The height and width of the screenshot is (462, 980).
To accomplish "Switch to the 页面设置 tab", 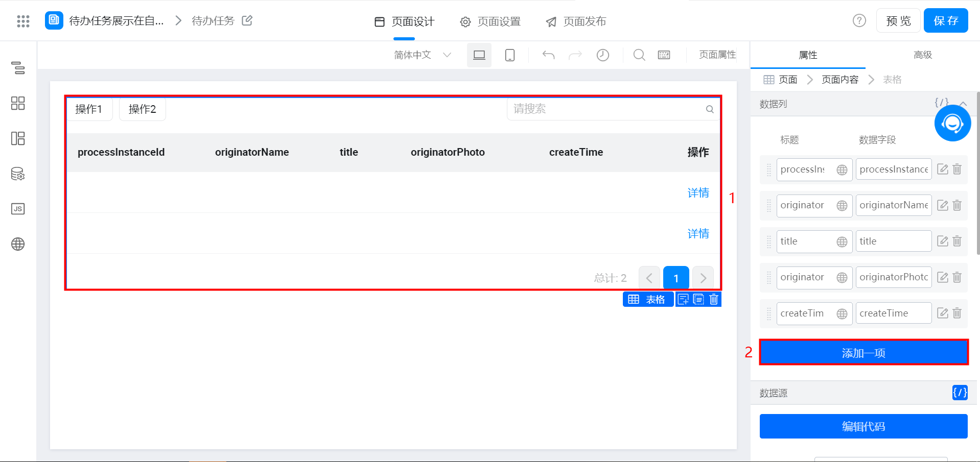I will pos(491,21).
